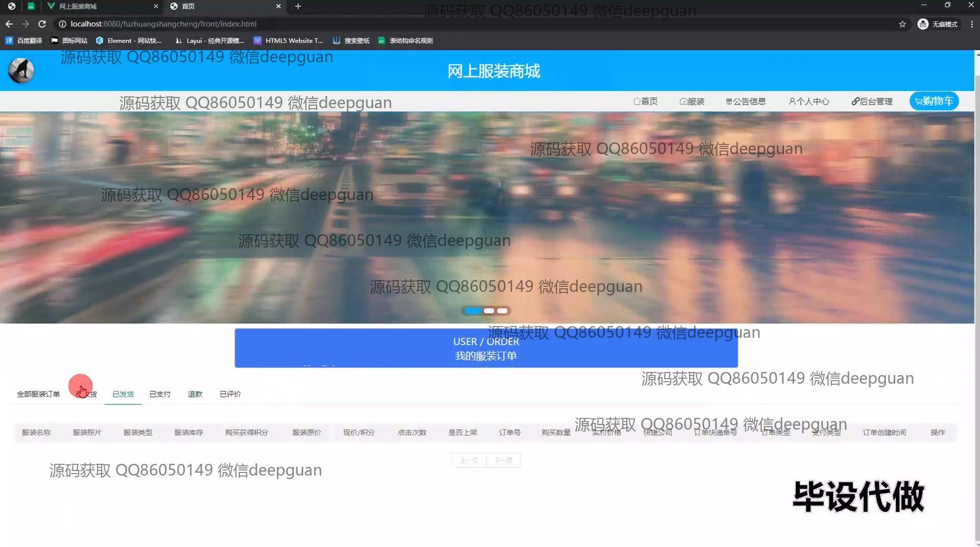Image resolution: width=980 pixels, height=547 pixels.
Task: Open the 购物车 shopping cart
Action: (934, 101)
